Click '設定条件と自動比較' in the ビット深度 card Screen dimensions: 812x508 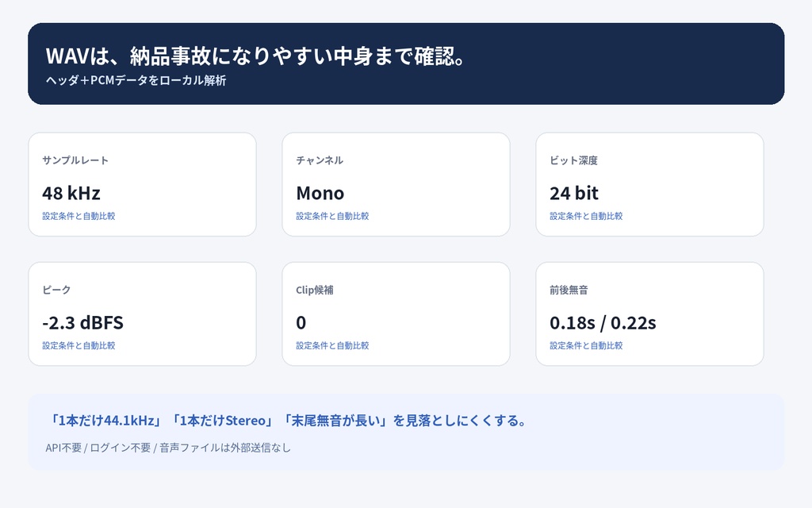(x=586, y=216)
